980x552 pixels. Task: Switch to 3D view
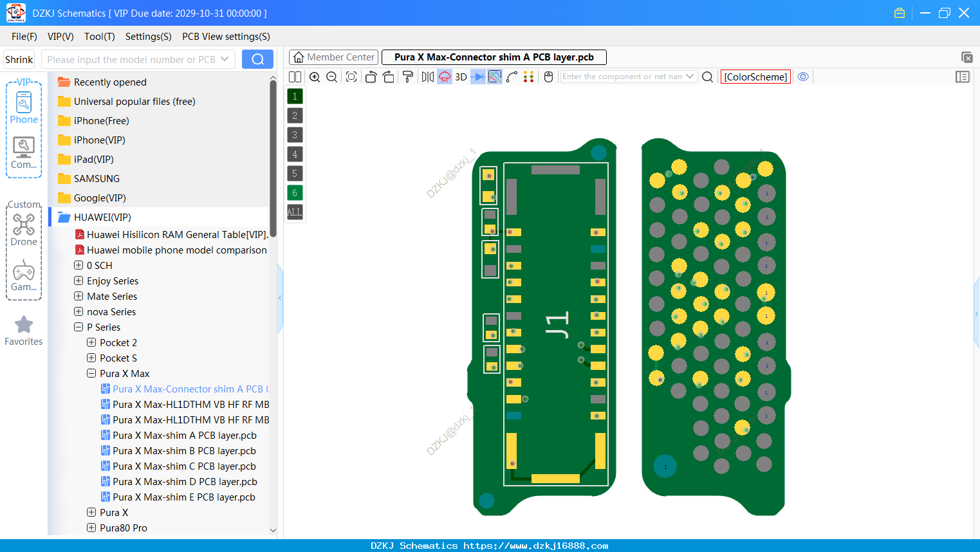(461, 77)
